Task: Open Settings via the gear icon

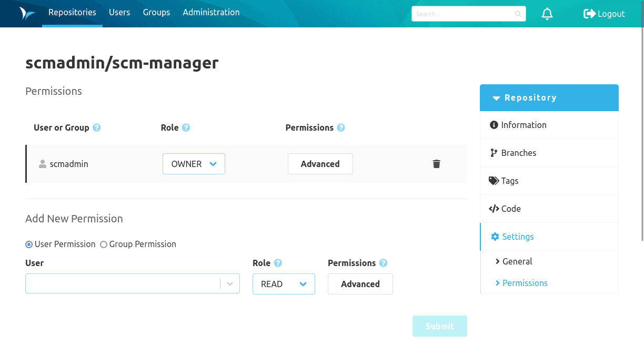Action: point(495,237)
